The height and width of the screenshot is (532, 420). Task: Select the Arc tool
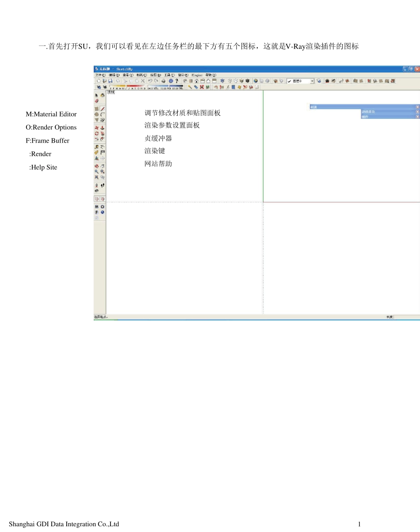pyautogui.click(x=103, y=114)
